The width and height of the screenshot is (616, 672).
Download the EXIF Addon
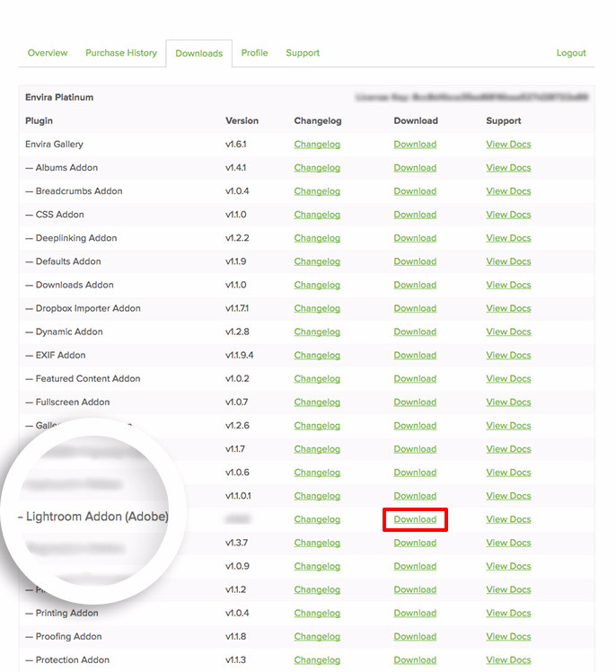click(x=415, y=355)
